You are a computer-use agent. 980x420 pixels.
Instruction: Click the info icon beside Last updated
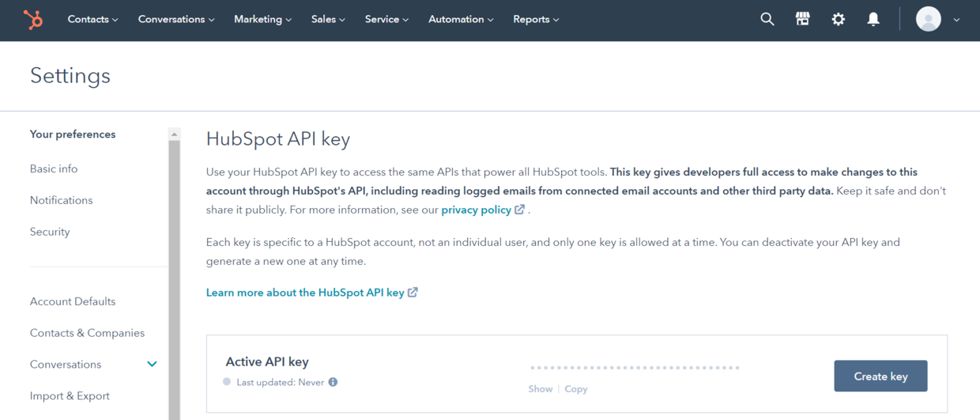pos(333,382)
